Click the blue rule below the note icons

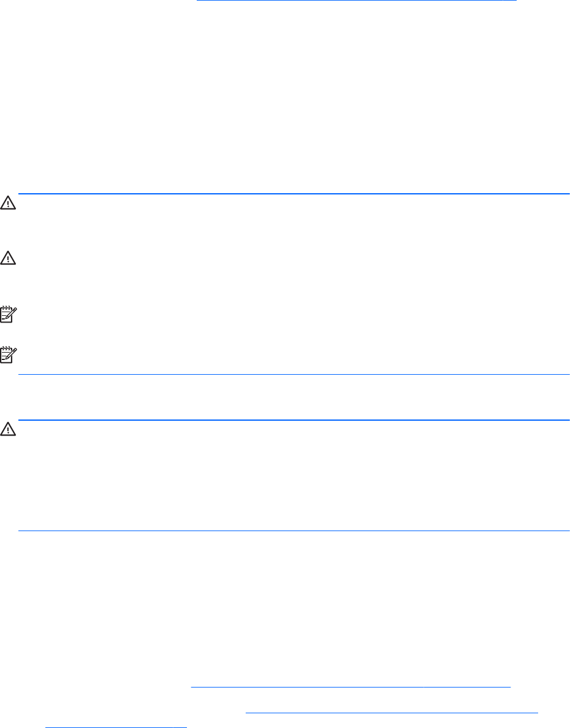pyautogui.click(x=294, y=374)
